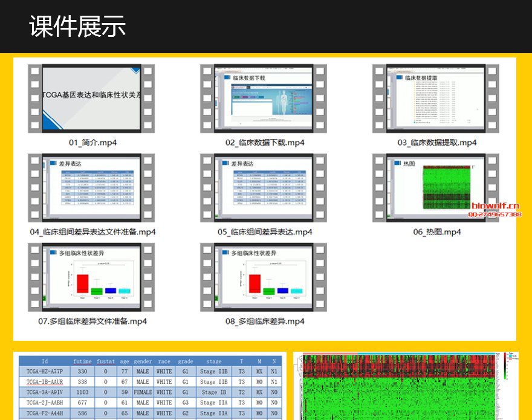The image size is (532, 420).
Task: Click Stage IIA in the TCGA-2J-AABH row
Action: click(x=214, y=402)
